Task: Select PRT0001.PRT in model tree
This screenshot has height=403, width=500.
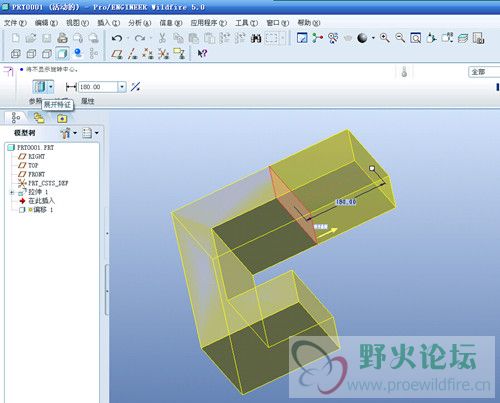Action: pyautogui.click(x=30, y=147)
